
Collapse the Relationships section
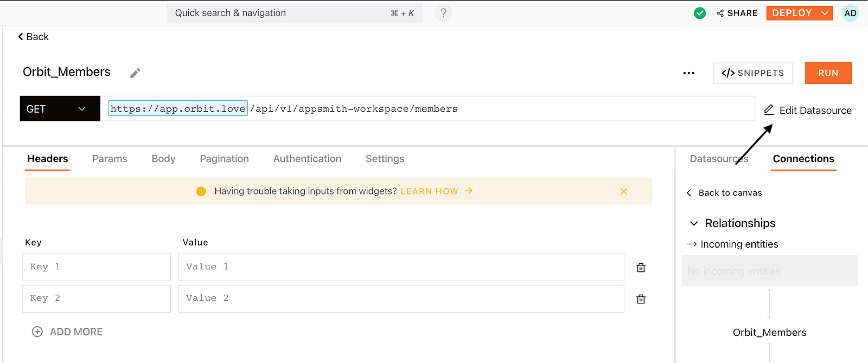click(x=694, y=223)
